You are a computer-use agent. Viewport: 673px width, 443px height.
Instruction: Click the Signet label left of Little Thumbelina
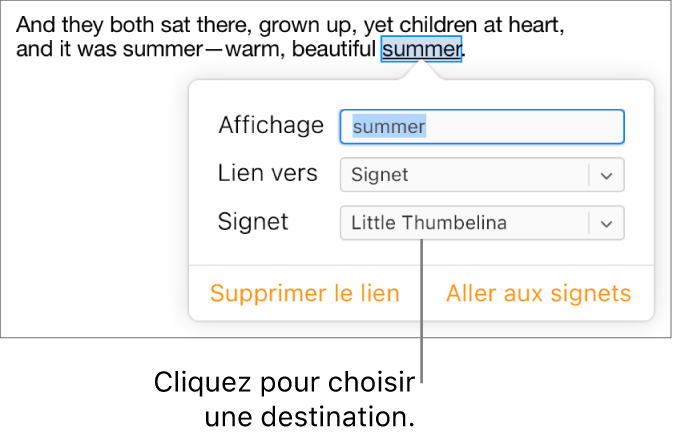252,221
